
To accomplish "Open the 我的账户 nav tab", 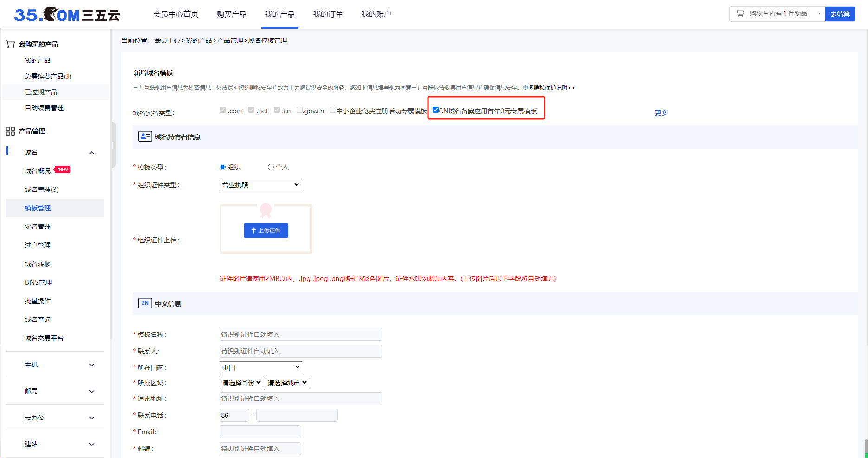I will click(376, 14).
